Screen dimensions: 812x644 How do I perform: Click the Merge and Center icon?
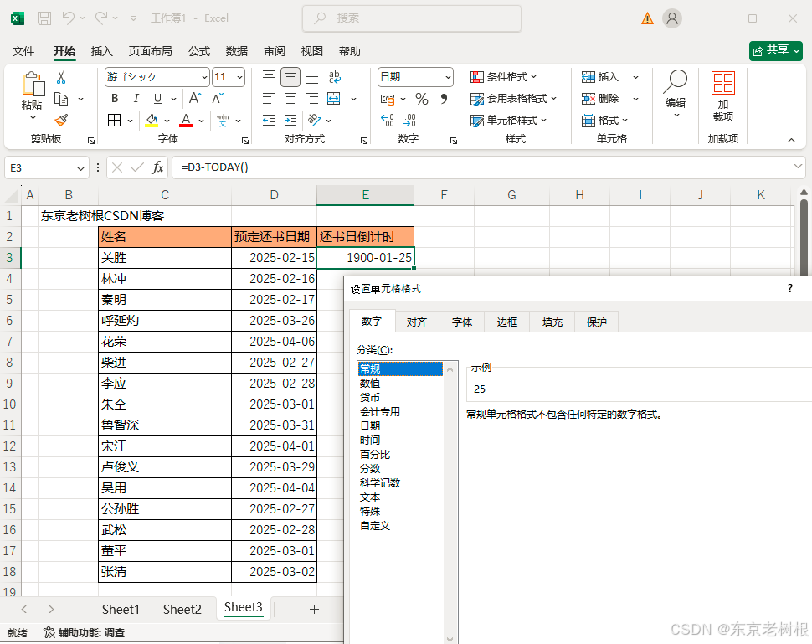pos(334,99)
